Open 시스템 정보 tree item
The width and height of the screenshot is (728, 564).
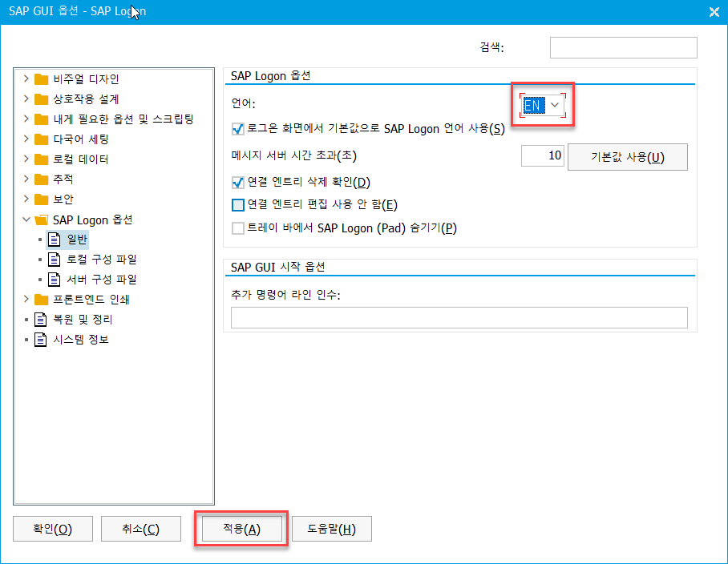pos(81,339)
